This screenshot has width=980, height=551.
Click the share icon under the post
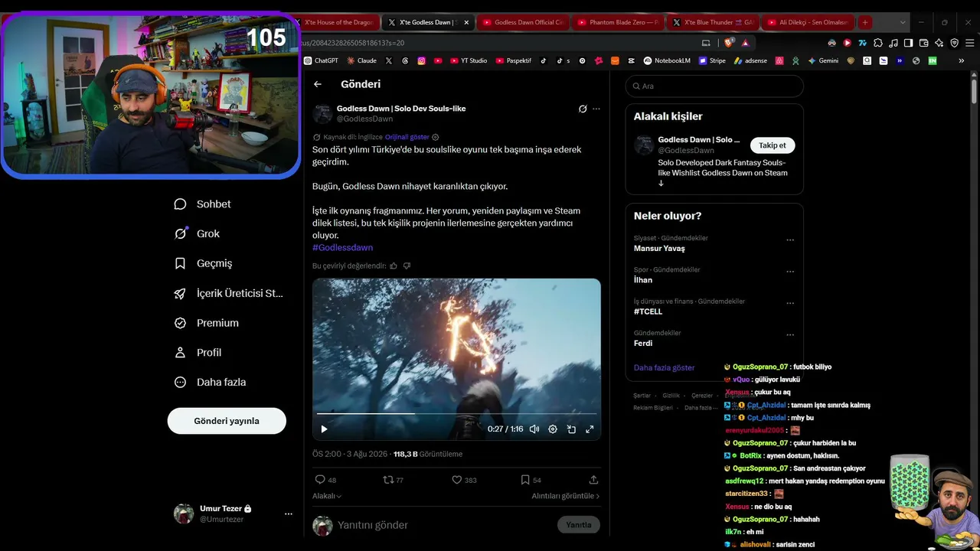(593, 480)
